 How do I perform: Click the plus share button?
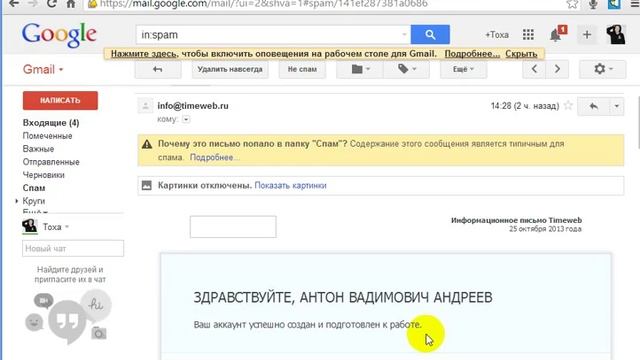(x=587, y=35)
